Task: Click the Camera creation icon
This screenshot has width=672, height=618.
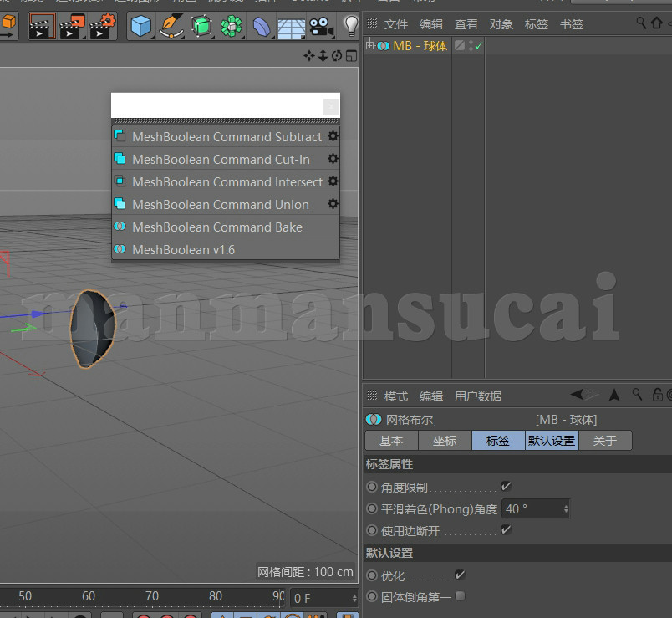Action: [321, 26]
